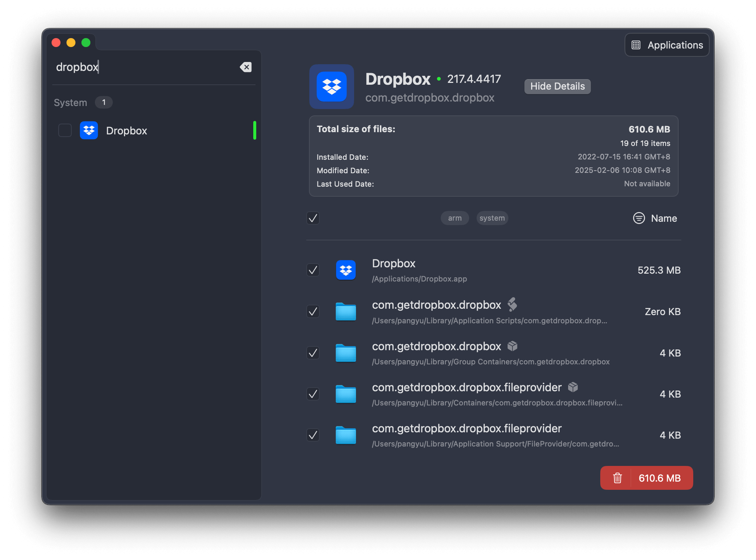Click the 525.3 MB size value
This screenshot has width=756, height=560.
(x=659, y=270)
